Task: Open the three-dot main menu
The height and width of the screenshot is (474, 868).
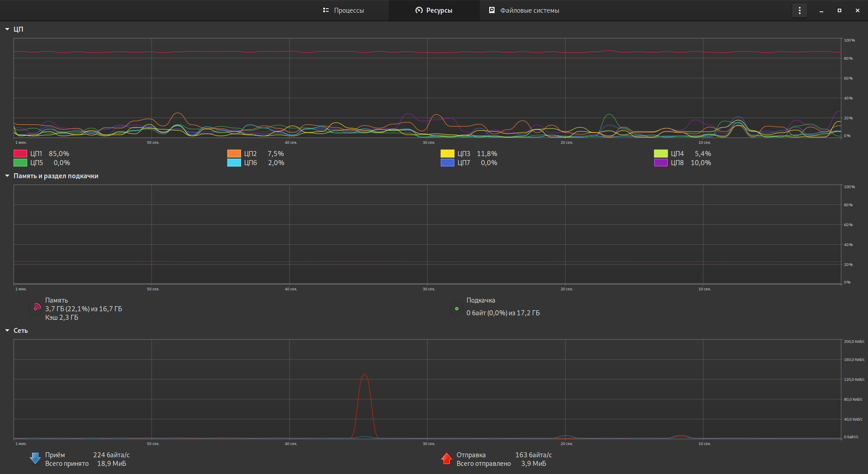Action: (800, 10)
